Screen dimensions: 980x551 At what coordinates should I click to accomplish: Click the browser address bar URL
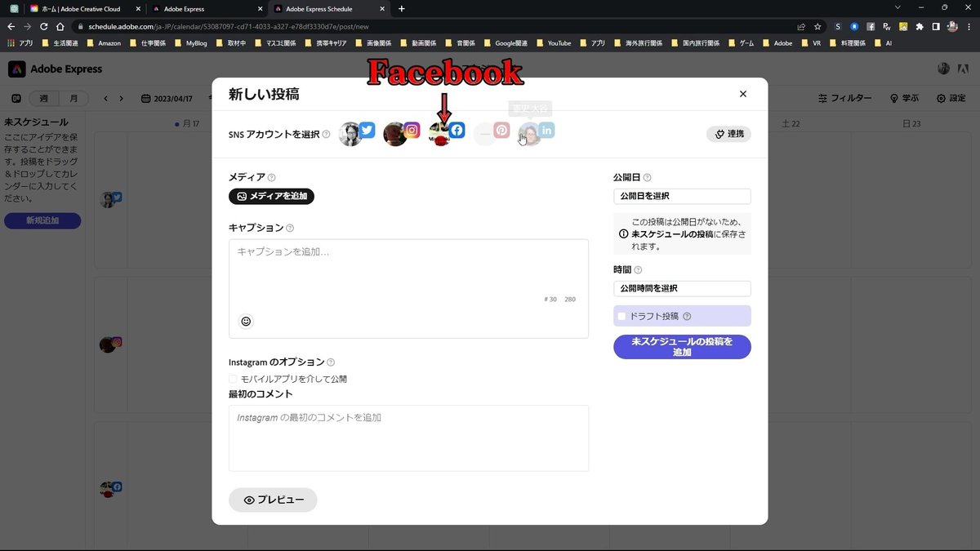(229, 26)
